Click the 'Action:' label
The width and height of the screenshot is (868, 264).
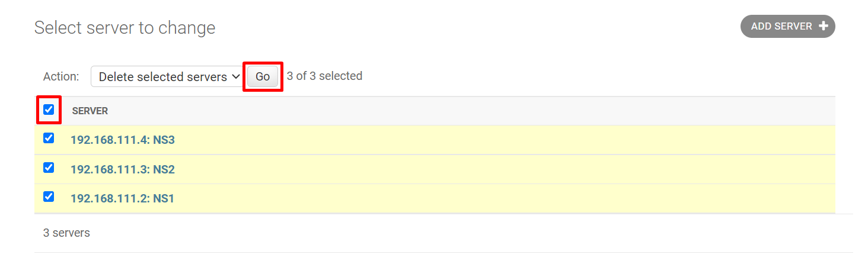[61, 77]
